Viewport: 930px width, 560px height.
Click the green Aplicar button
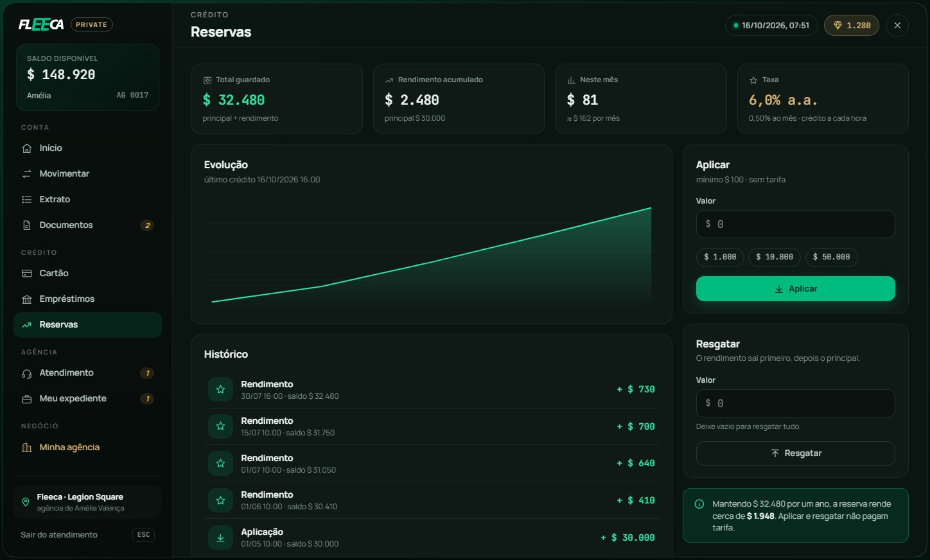(795, 288)
